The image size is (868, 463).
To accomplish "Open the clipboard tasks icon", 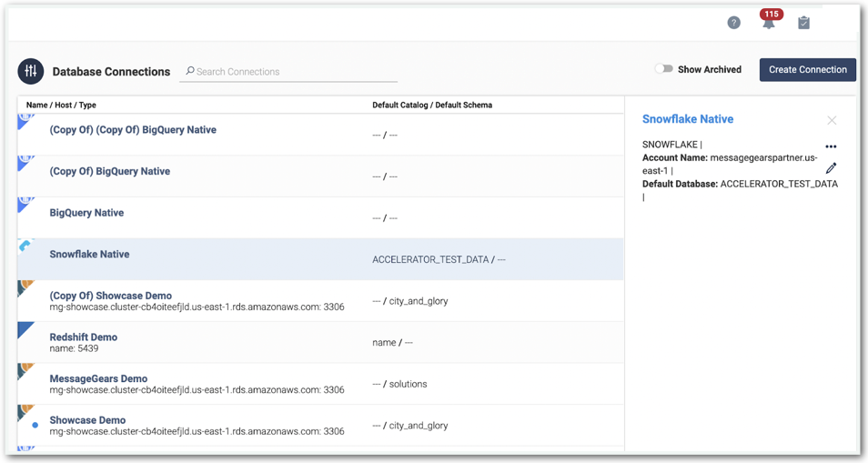I will tap(803, 23).
